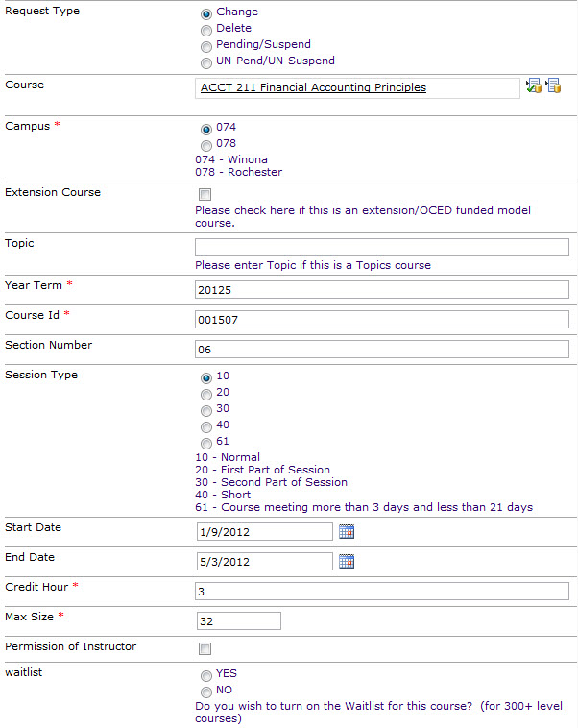Click the Request Type field label
The height and width of the screenshot is (728, 578).
point(42,11)
